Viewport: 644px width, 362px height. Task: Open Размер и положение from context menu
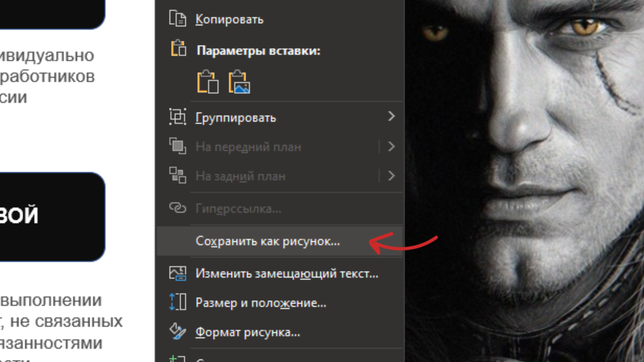pyautogui.click(x=261, y=303)
